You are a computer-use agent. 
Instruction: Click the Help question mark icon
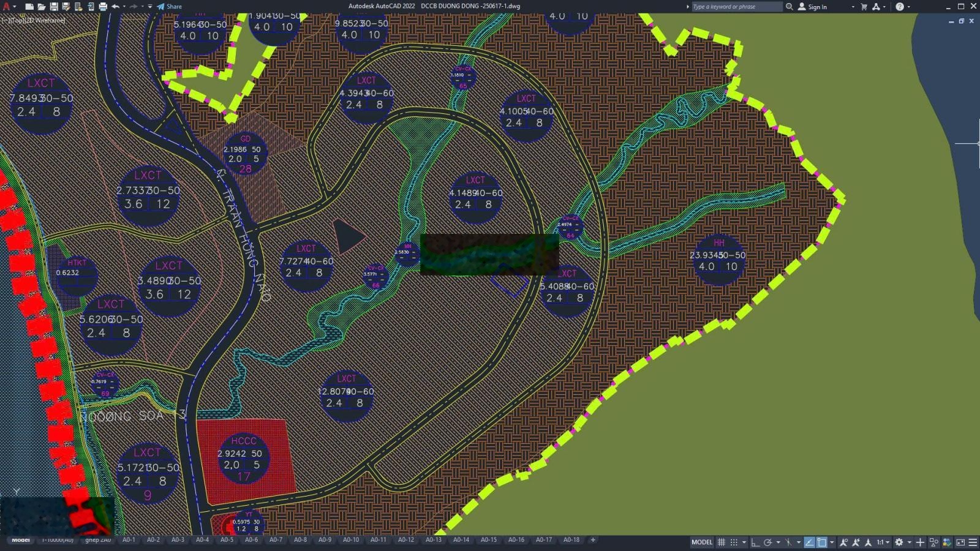(899, 7)
